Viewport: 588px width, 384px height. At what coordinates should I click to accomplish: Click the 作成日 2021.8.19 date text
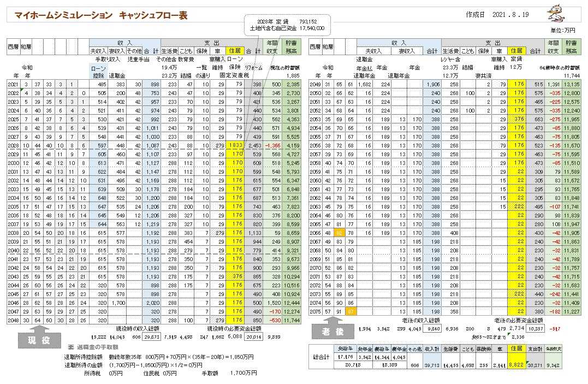497,15
